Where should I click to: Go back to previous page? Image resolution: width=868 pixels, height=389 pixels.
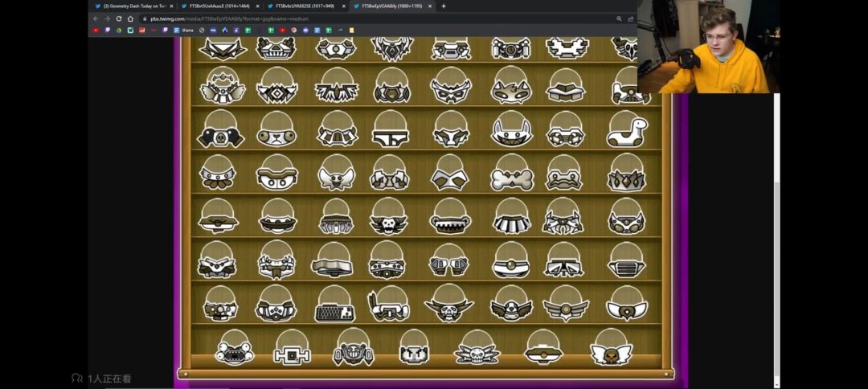pyautogui.click(x=96, y=18)
